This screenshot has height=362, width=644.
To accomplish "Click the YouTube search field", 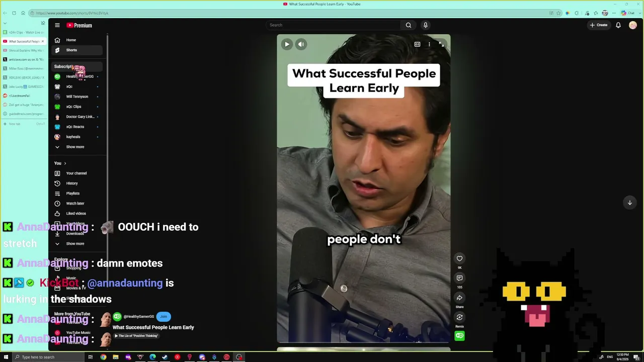I will 334,25.
